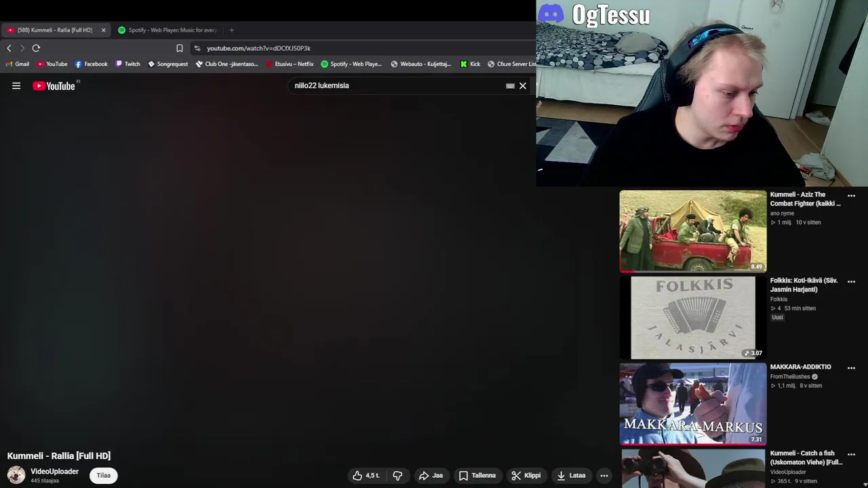The height and width of the screenshot is (488, 868).
Task: Open the Spotify - Web Player bookmark
Action: (351, 64)
